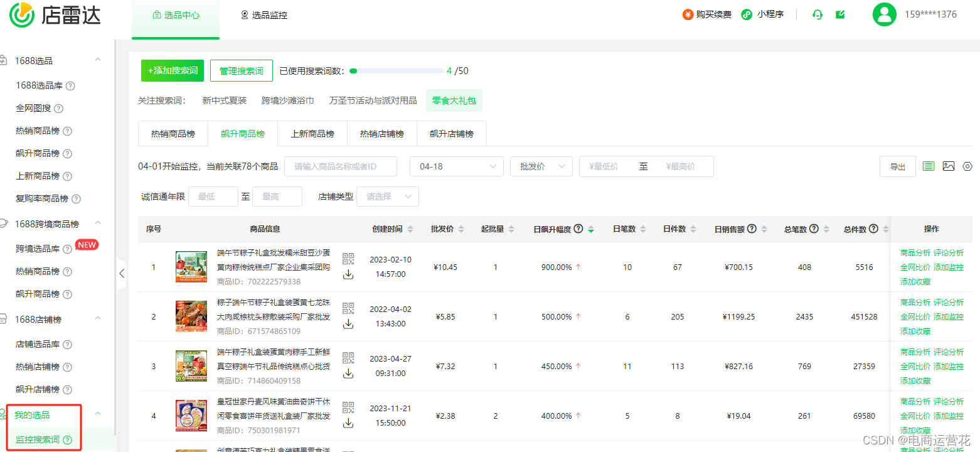Download image for product 750301981971
This screenshot has width=980, height=452.
click(348, 423)
